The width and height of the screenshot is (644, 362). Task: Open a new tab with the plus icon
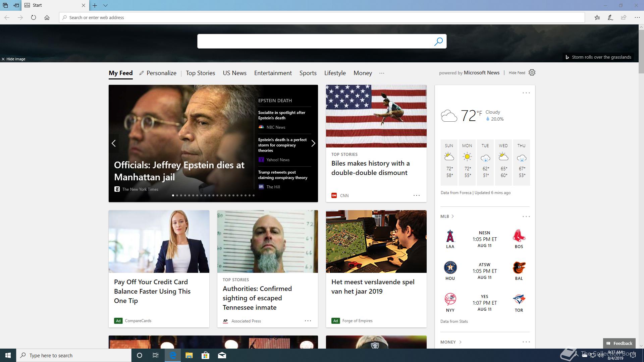[95, 5]
